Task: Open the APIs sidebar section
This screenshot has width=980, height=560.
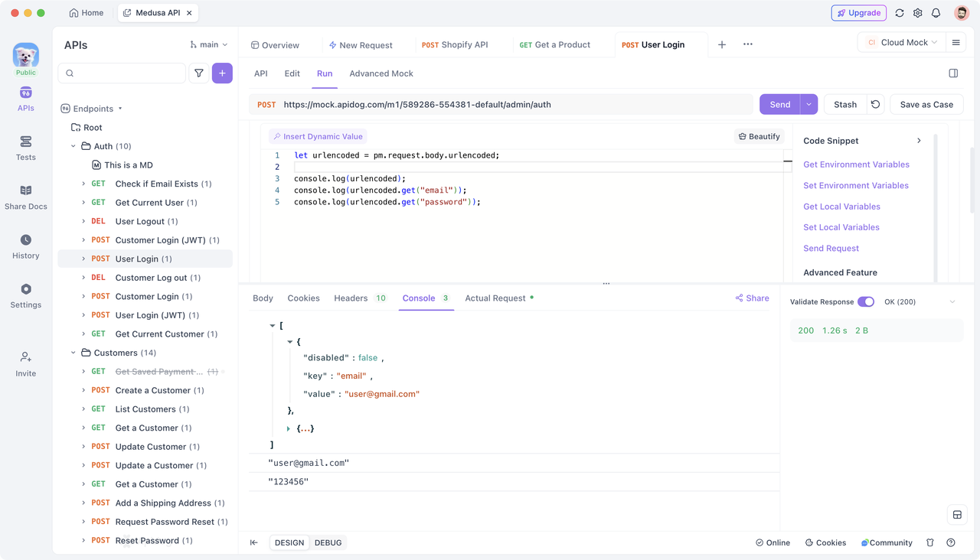Action: pyautogui.click(x=26, y=99)
